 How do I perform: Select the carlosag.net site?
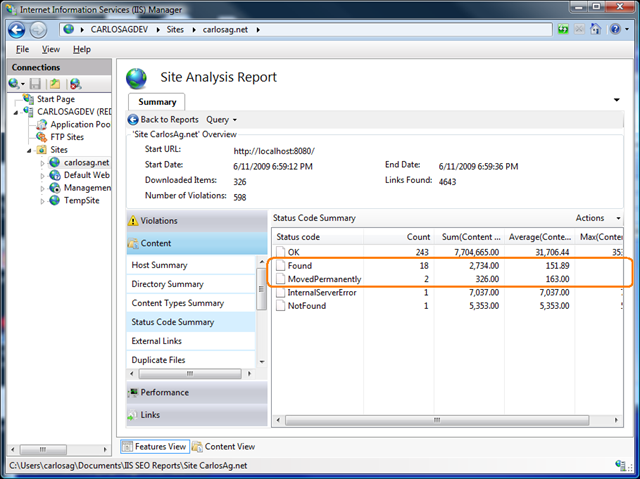86,162
